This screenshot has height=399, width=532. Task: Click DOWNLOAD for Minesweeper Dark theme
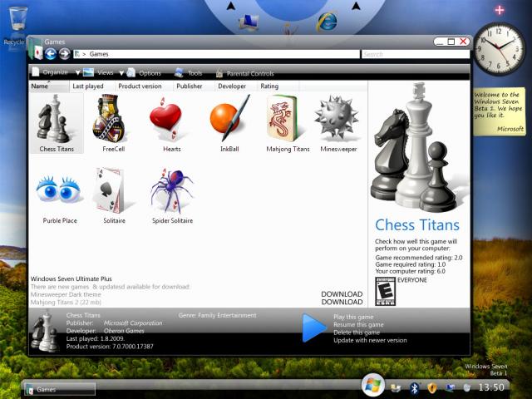pos(342,293)
